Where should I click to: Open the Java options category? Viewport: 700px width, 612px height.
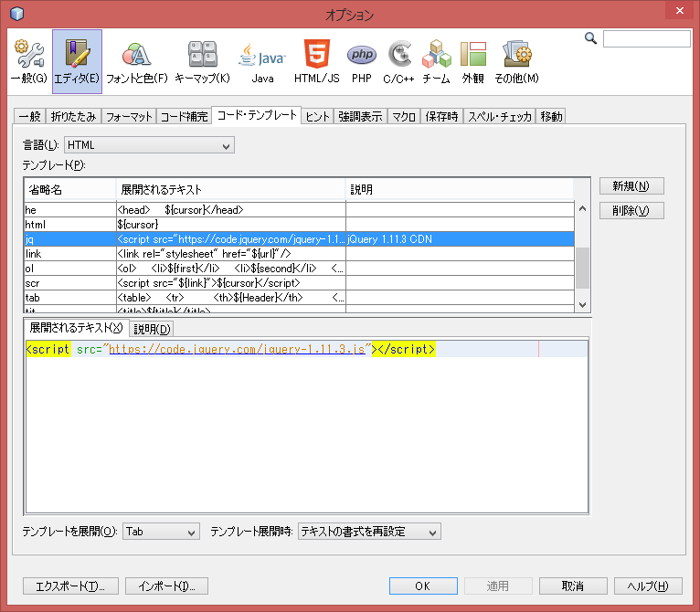(x=262, y=62)
